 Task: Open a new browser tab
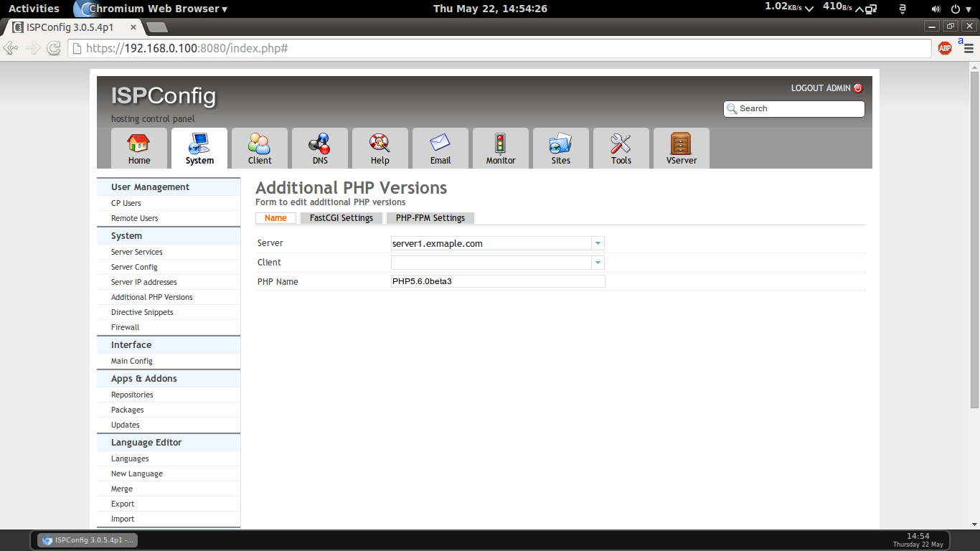pyautogui.click(x=156, y=27)
